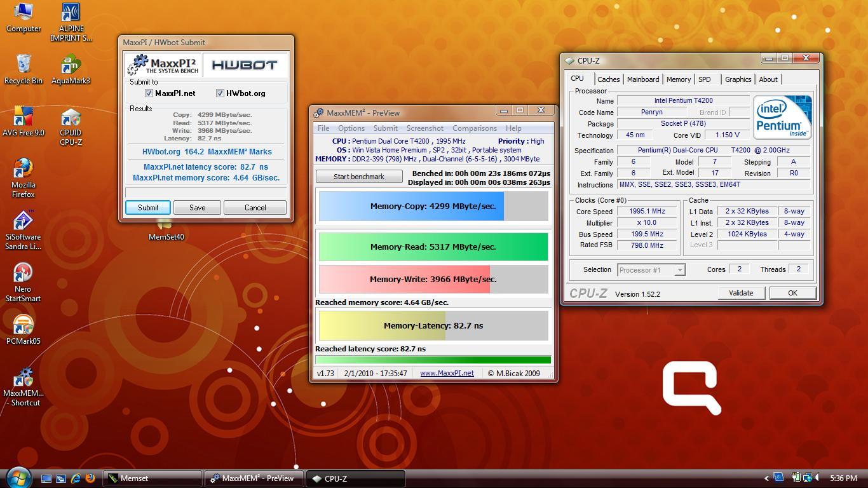868x488 pixels.
Task: Select the CPUID CPU-Z desktop shortcut
Action: [x=71, y=126]
